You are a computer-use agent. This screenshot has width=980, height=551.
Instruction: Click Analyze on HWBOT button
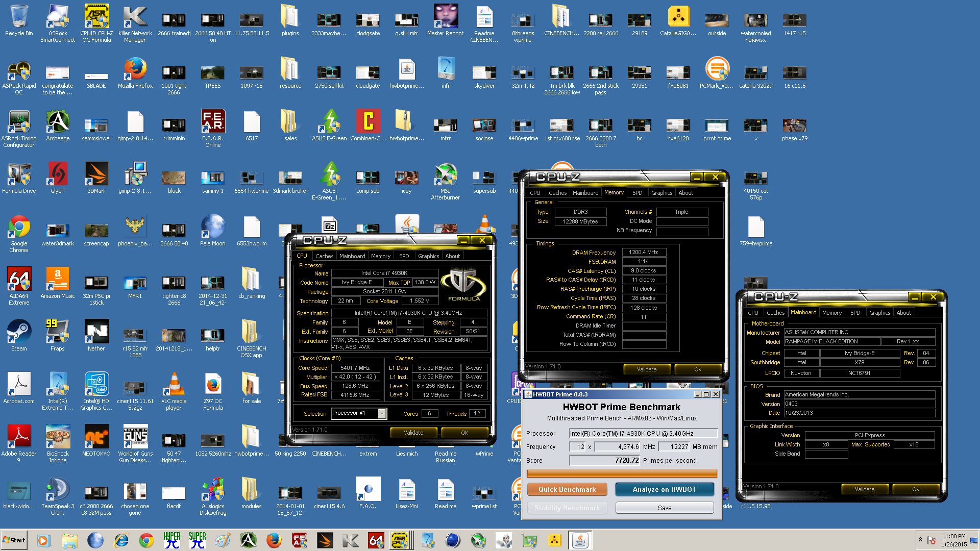pyautogui.click(x=665, y=489)
